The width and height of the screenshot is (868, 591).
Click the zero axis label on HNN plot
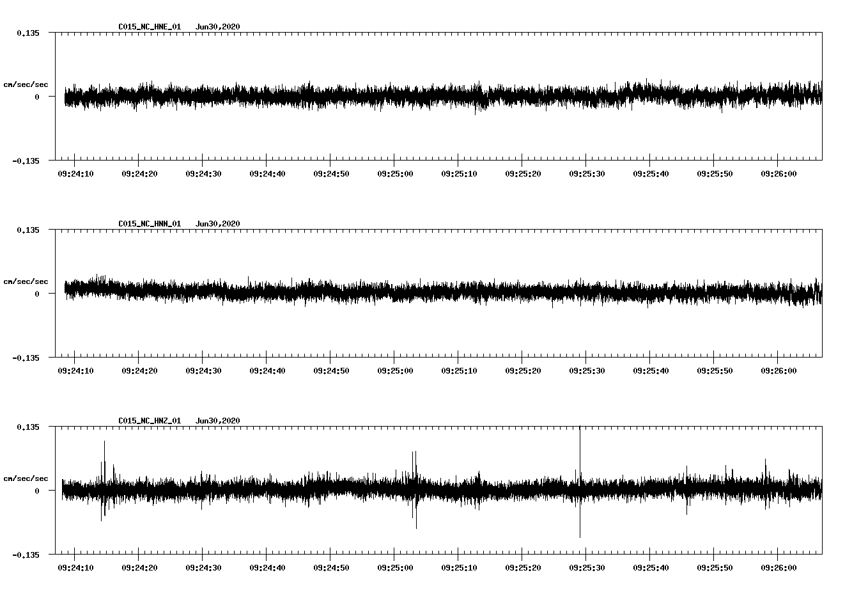point(36,294)
